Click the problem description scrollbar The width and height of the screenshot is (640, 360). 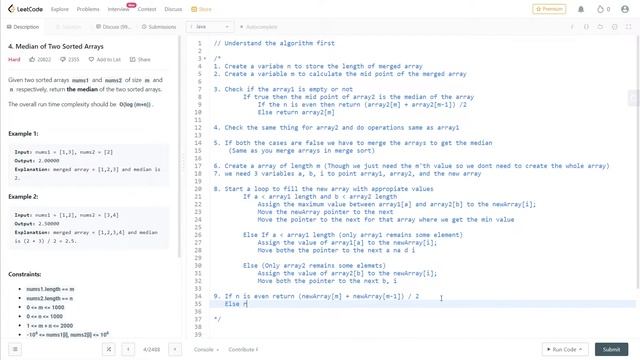click(x=179, y=147)
